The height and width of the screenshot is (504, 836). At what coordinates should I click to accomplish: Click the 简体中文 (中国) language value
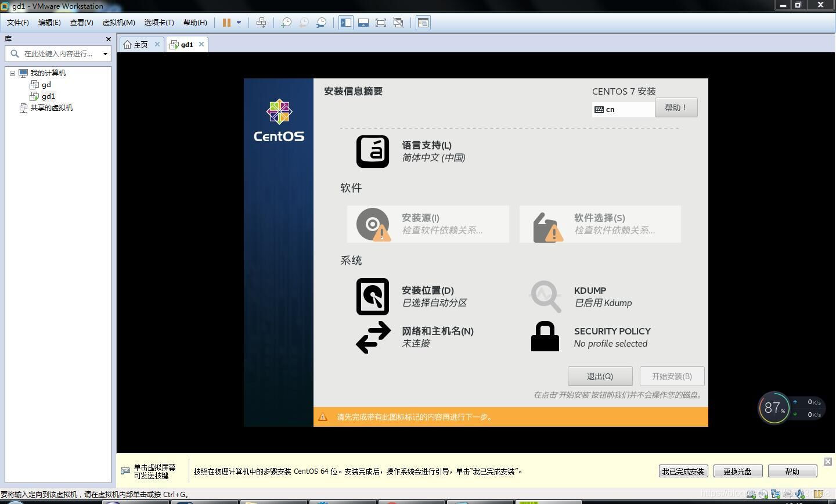tap(434, 157)
